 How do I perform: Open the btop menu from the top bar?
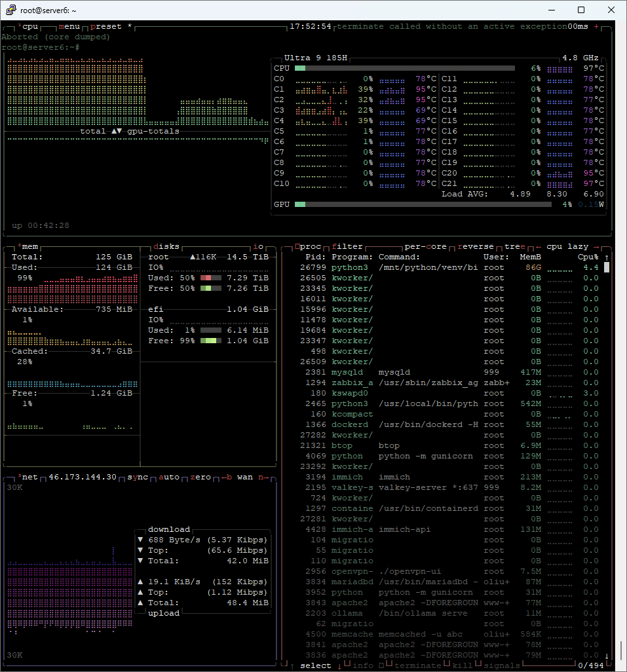pos(69,27)
